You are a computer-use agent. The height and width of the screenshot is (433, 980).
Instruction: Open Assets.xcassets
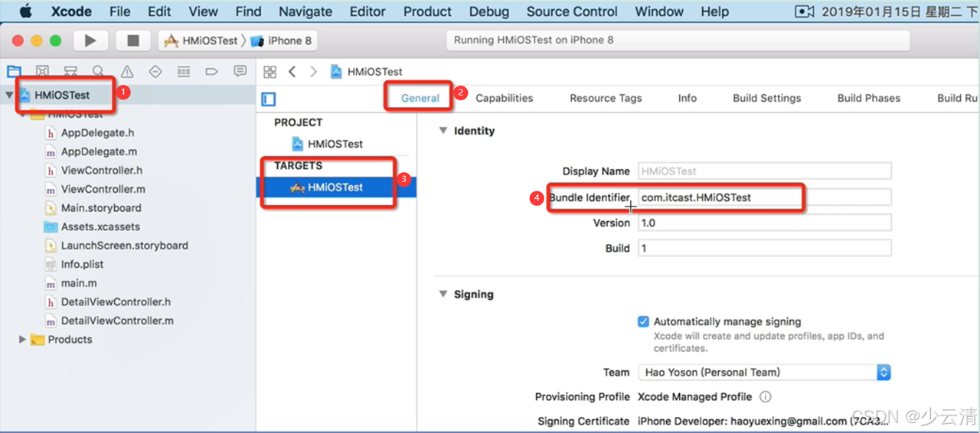pos(100,227)
